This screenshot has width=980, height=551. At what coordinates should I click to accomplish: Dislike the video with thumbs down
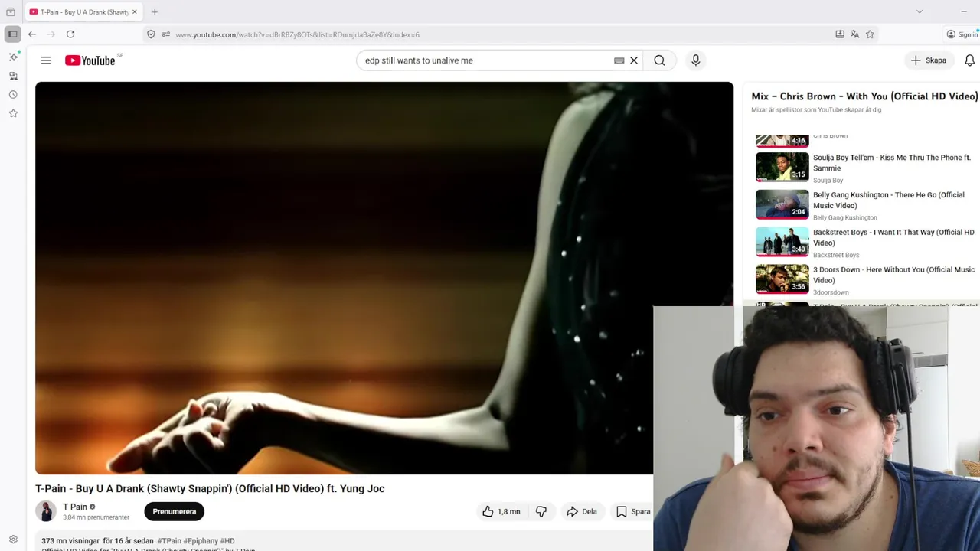pyautogui.click(x=541, y=511)
